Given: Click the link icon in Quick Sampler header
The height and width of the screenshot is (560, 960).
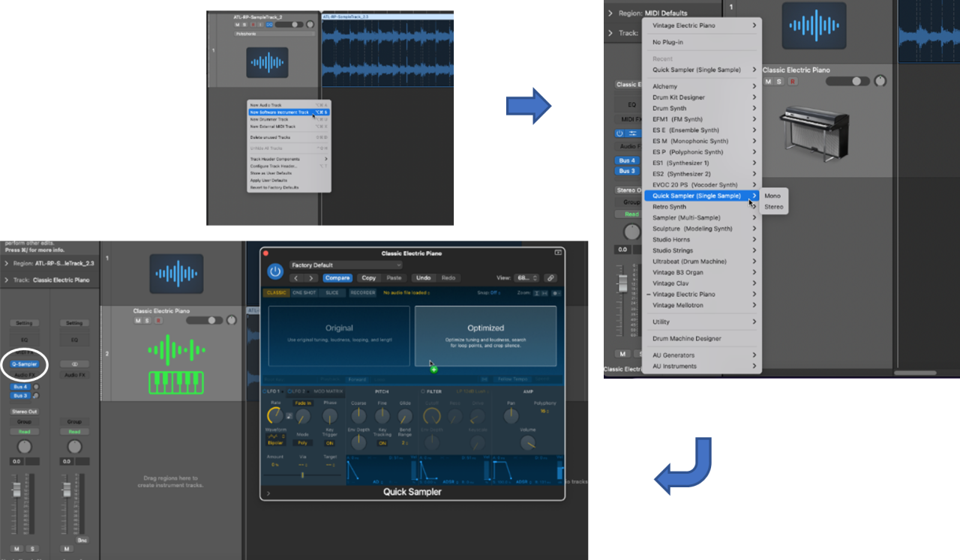Looking at the screenshot, I should point(550,278).
